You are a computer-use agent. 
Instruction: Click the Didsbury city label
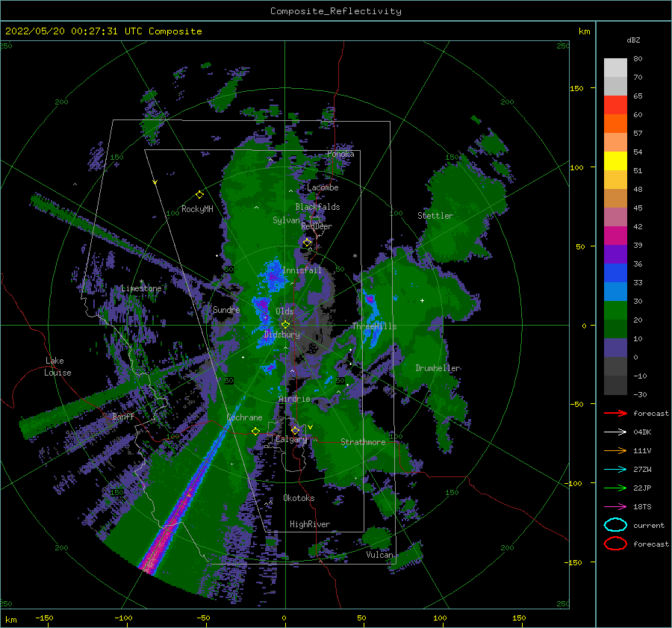(282, 335)
